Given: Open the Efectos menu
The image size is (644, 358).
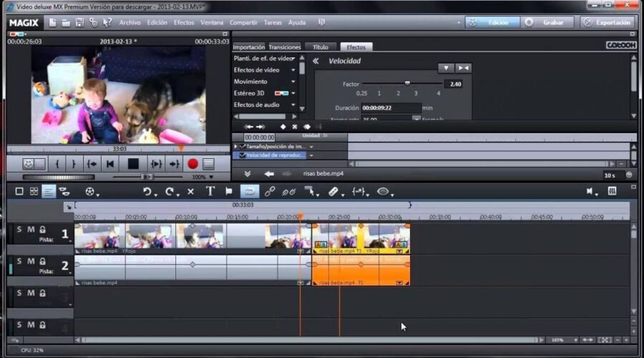Looking at the screenshot, I should tap(184, 23).
